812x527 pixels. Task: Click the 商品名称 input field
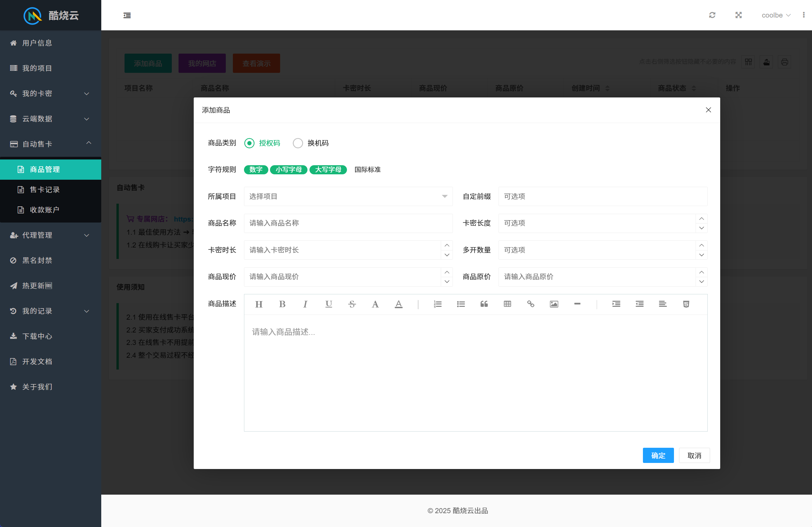pyautogui.click(x=348, y=223)
